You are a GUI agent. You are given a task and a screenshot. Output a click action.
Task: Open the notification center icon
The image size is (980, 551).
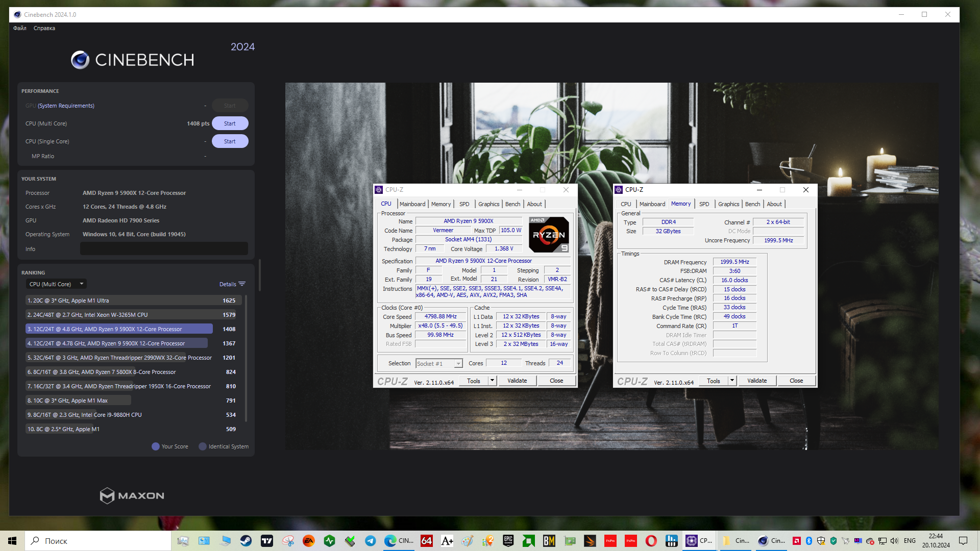point(963,541)
